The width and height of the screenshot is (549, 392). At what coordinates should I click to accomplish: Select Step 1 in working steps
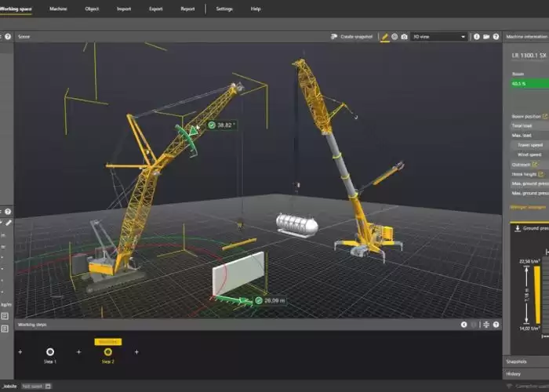click(x=50, y=352)
